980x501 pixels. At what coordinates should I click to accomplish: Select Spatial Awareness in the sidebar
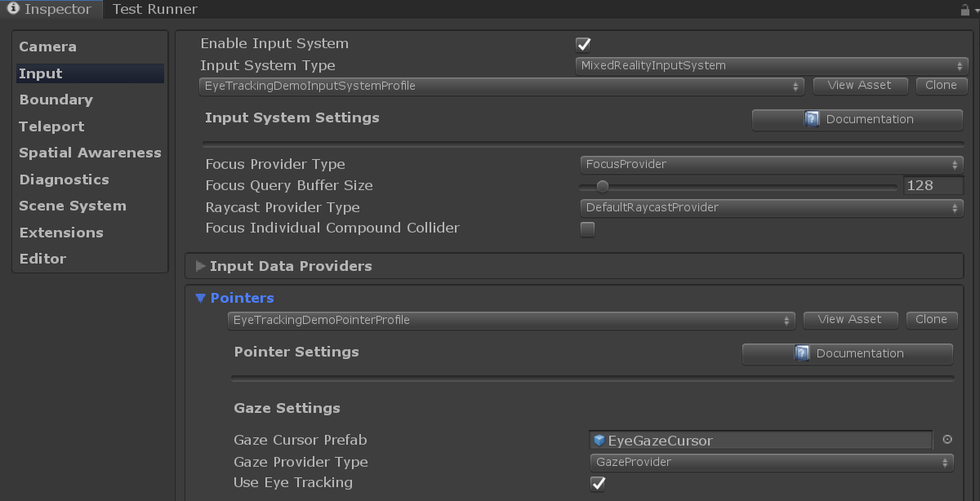pos(90,153)
